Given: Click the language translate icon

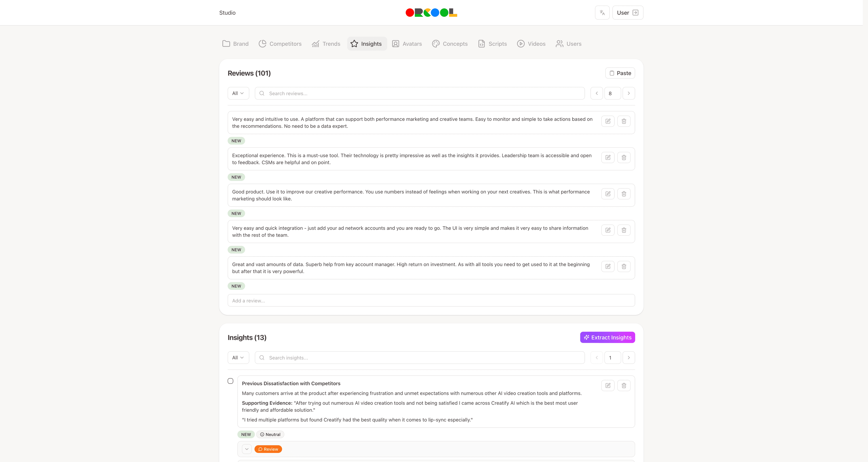Looking at the screenshot, I should pyautogui.click(x=602, y=13).
